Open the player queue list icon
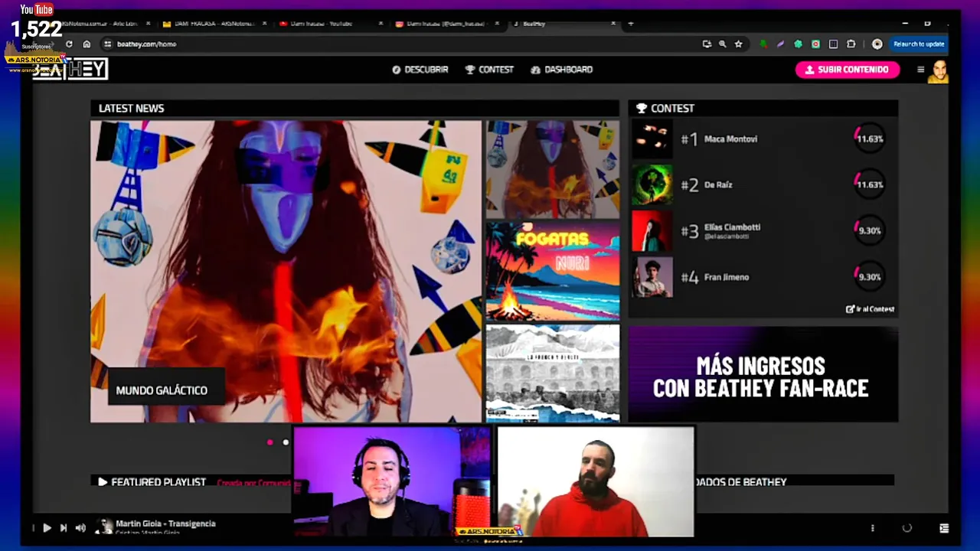Viewport: 980px width, 551px height. [x=944, y=528]
